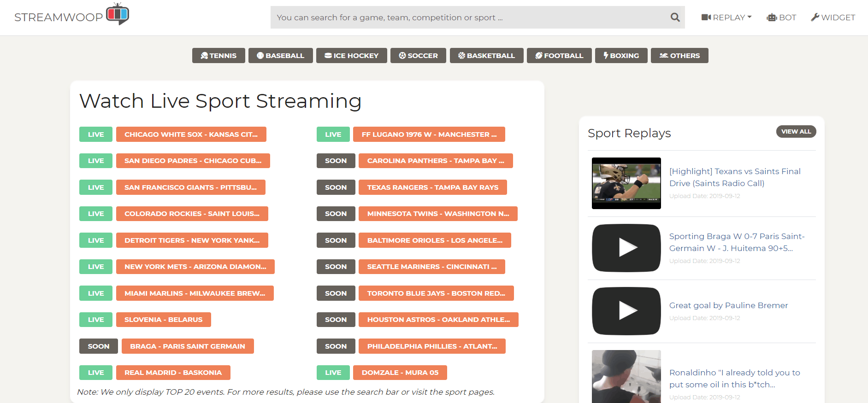Play the Pauline Bremer goal thumbnail
The width and height of the screenshot is (868, 403).
pyautogui.click(x=626, y=311)
